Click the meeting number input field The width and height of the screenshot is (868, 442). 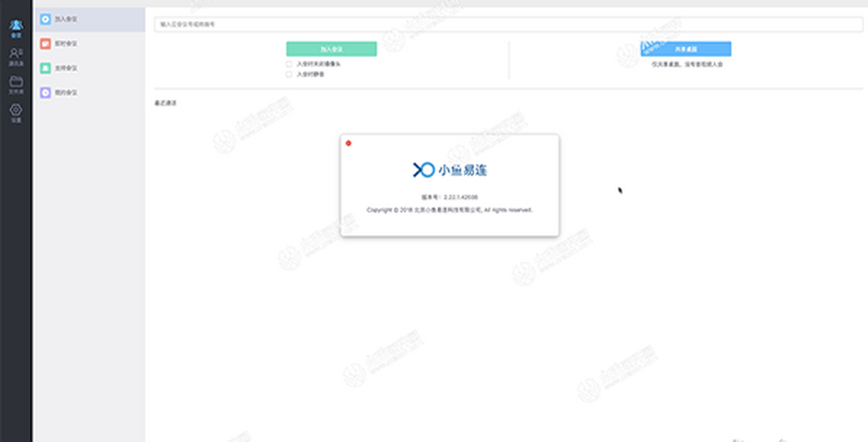click(506, 25)
